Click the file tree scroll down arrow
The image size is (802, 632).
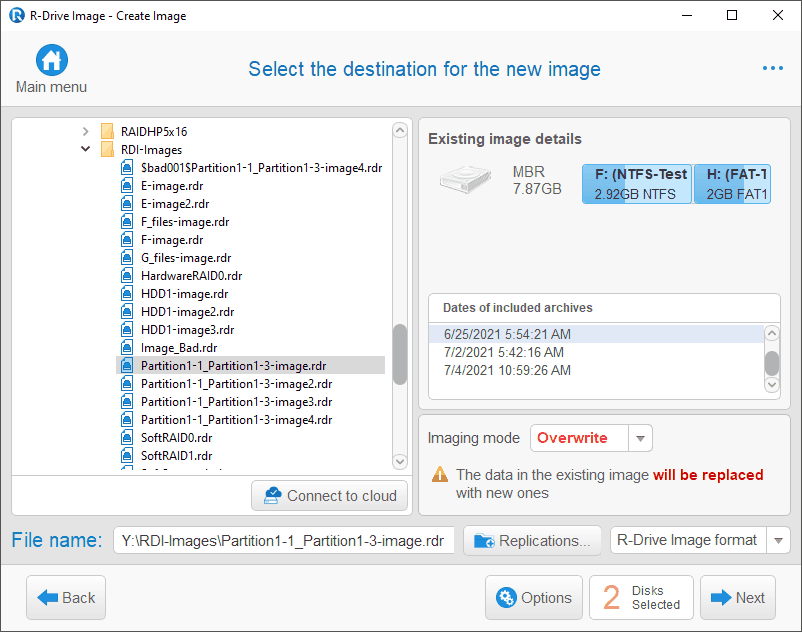tap(400, 461)
